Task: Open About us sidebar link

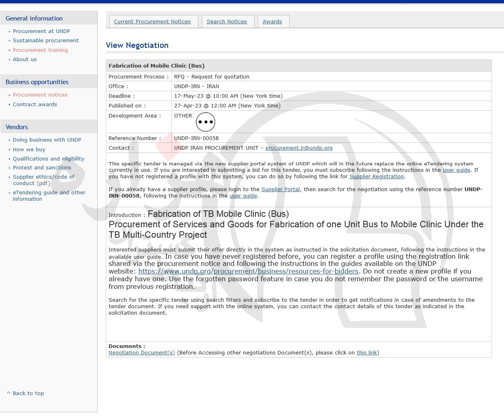Action: click(25, 60)
